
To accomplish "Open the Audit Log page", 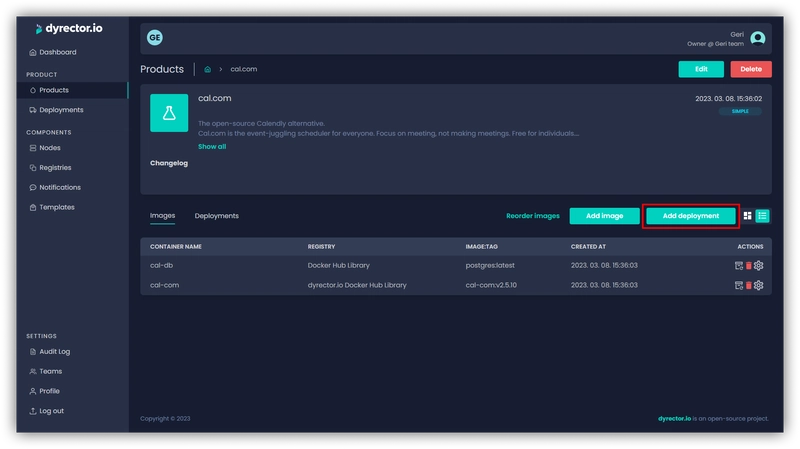I will [x=50, y=352].
